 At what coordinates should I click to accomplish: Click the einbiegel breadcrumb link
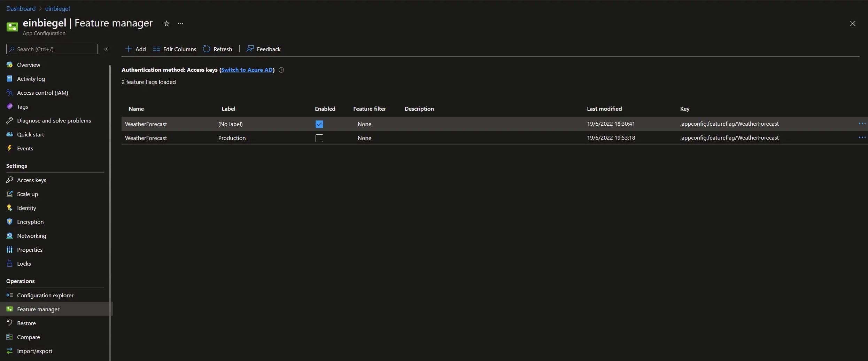click(x=57, y=8)
